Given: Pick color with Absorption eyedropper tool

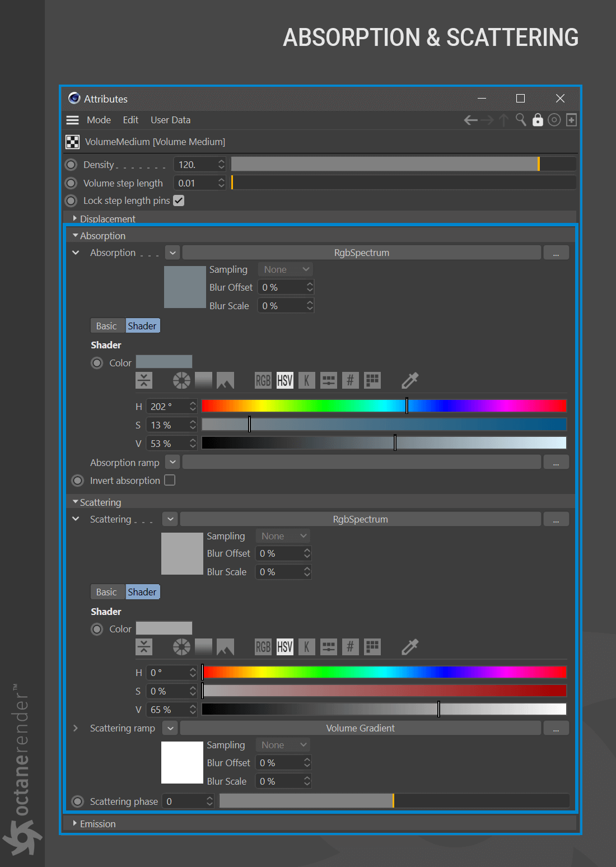Looking at the screenshot, I should click(x=410, y=381).
